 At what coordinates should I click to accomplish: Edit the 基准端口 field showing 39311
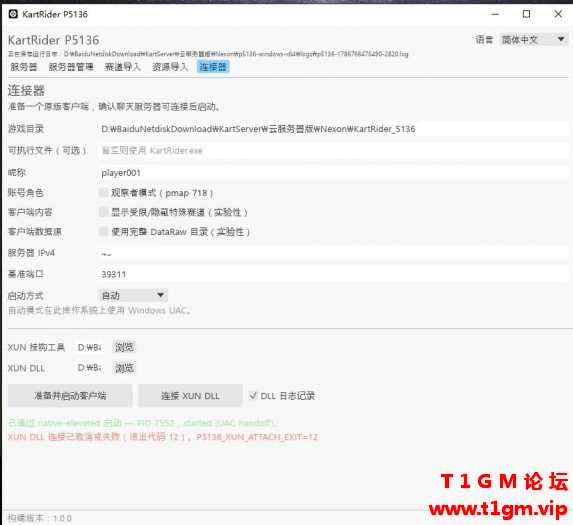tap(333, 274)
